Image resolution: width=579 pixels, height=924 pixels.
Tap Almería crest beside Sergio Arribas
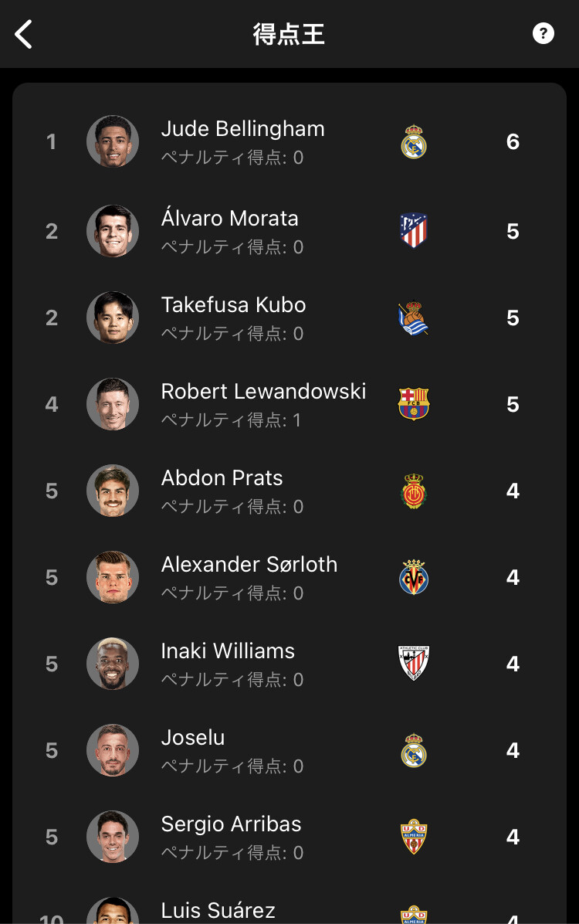pos(414,837)
